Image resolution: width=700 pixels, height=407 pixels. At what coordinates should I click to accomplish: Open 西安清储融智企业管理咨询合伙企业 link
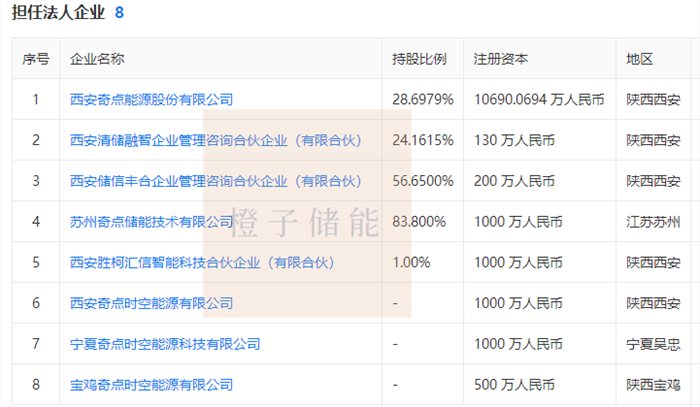pyautogui.click(x=215, y=141)
